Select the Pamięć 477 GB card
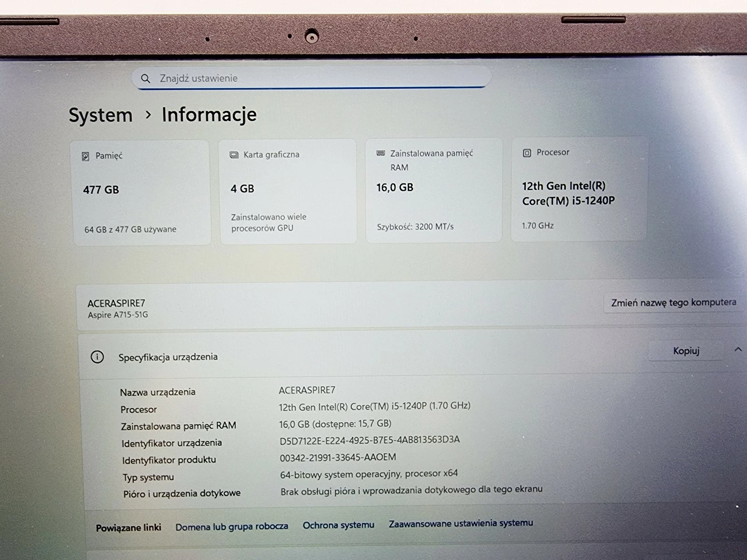The height and width of the screenshot is (560, 747). click(140, 191)
